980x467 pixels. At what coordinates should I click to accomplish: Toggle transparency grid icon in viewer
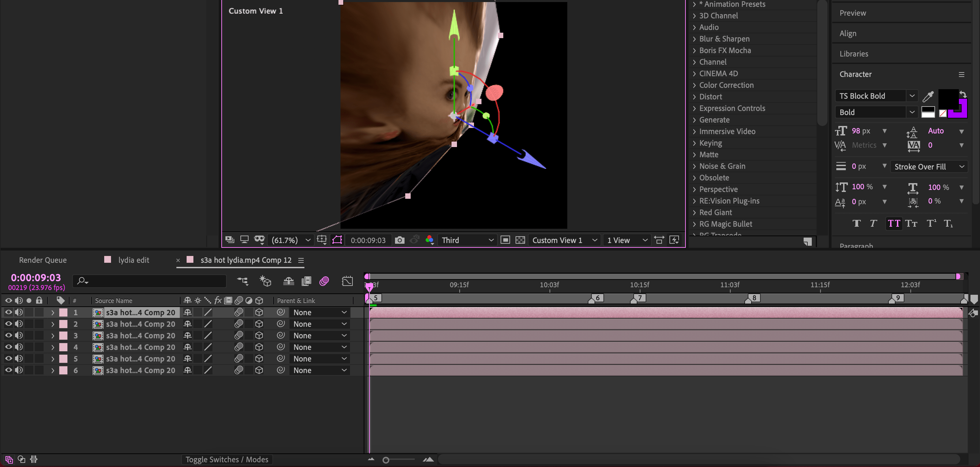(x=520, y=240)
